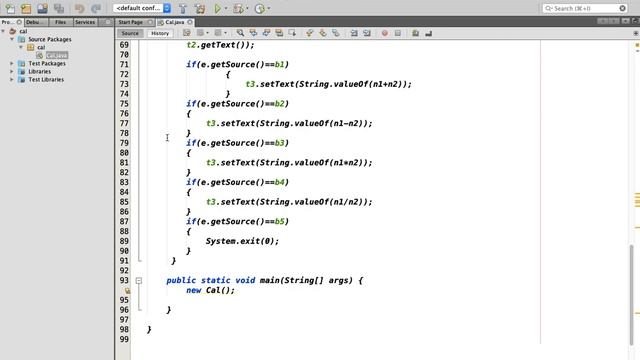Click the Shift Line Left icon
The width and height of the screenshot is (640, 360).
354,33
